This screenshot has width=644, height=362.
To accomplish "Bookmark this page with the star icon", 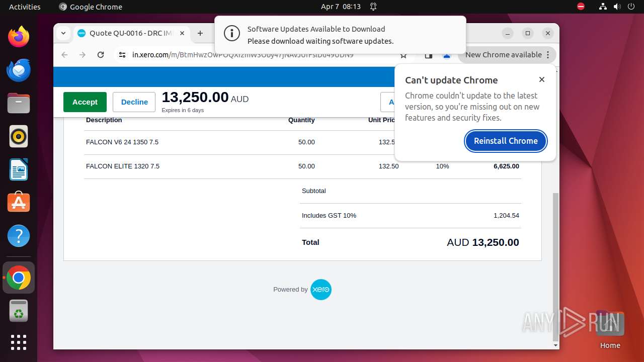I will [403, 55].
